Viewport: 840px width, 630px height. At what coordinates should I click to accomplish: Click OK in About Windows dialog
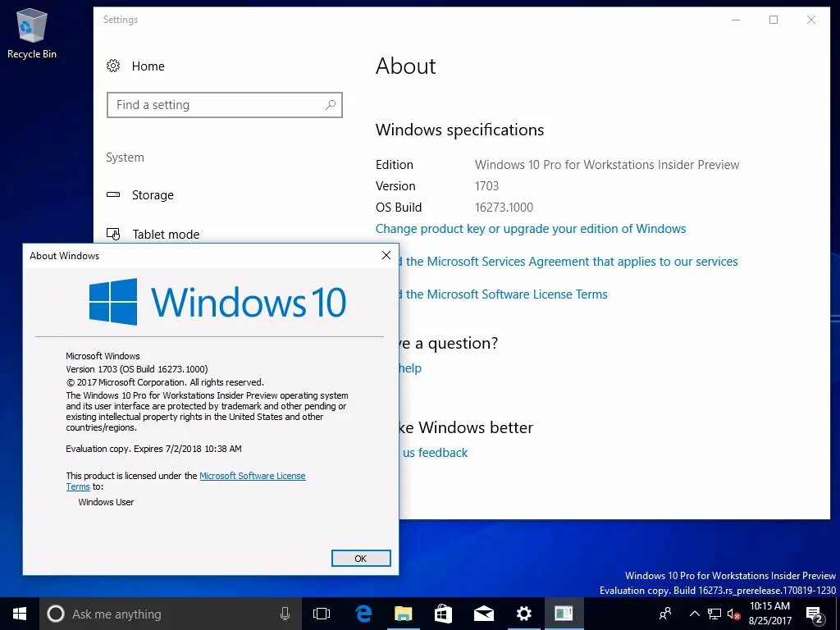pyautogui.click(x=361, y=558)
